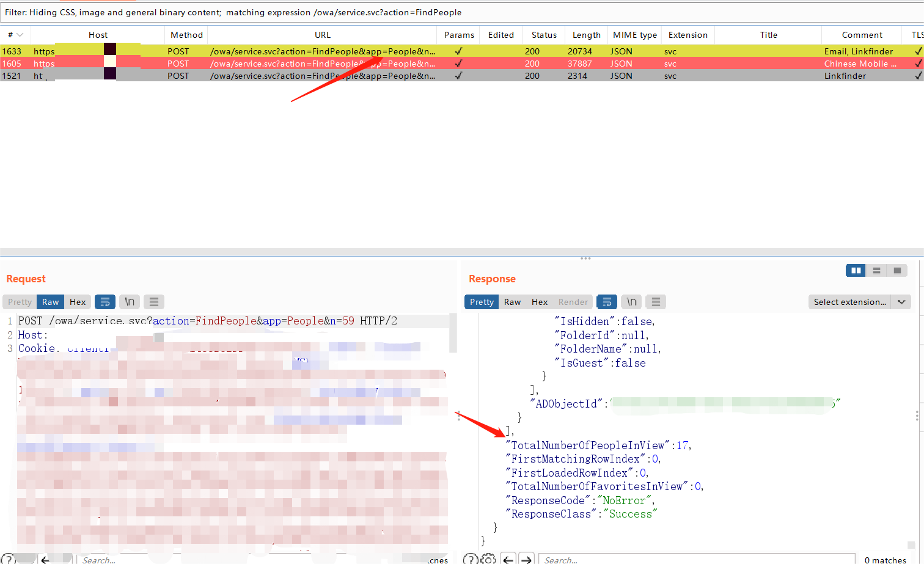The image size is (924, 564).
Task: Switch Response view to Pretty tab
Action: coord(482,302)
